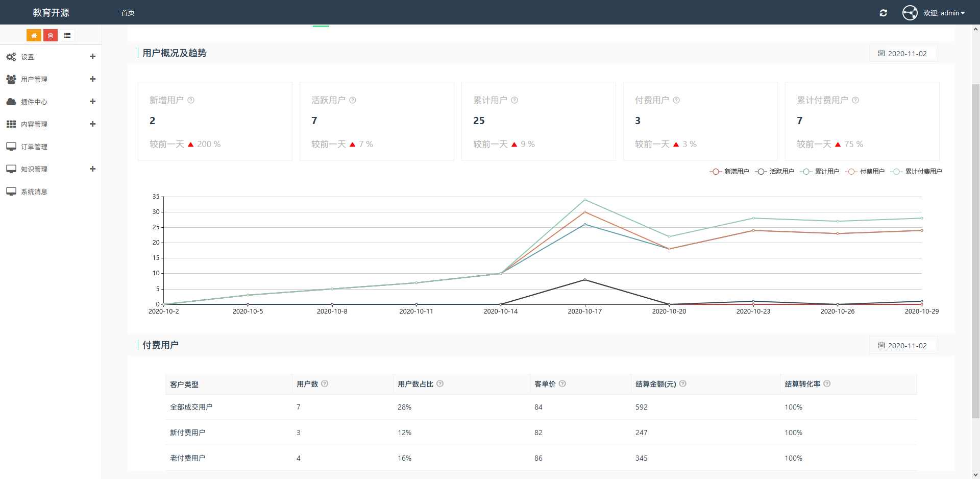Click the users icon beside 用户管理

[11, 79]
